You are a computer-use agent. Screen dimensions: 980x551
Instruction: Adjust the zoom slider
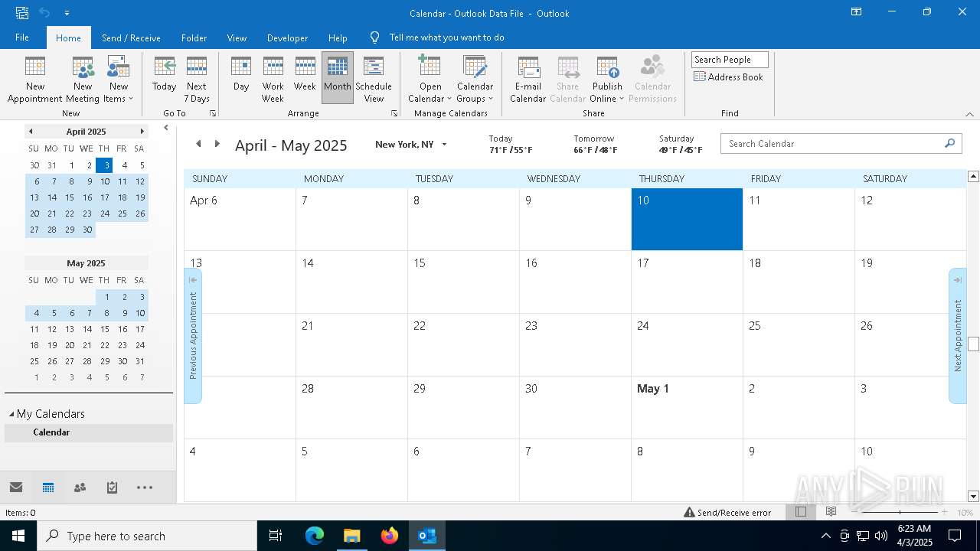click(899, 512)
